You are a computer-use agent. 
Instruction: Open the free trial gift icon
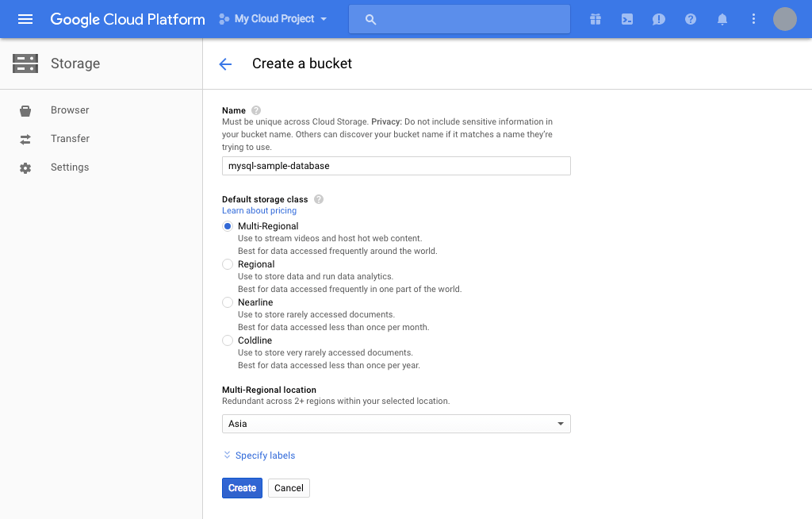[x=596, y=19]
